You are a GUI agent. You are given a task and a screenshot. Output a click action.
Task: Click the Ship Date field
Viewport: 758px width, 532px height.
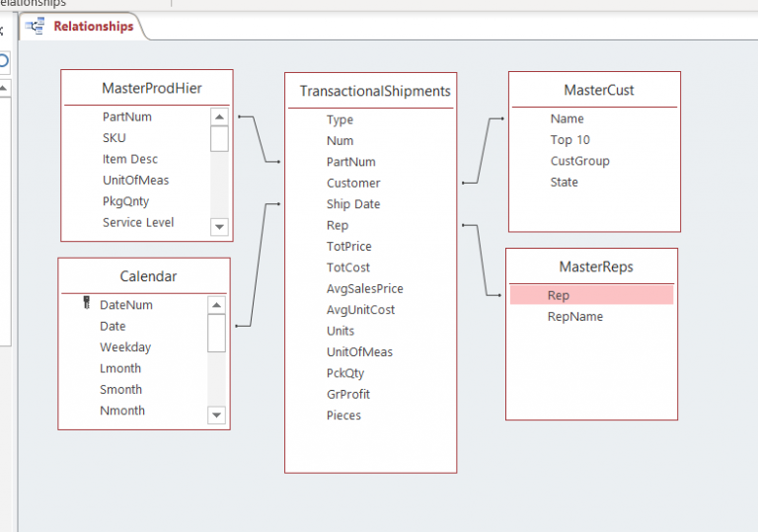(353, 204)
